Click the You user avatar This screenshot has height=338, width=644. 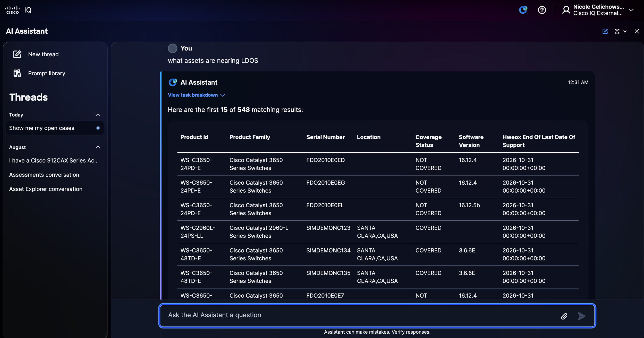pos(173,48)
